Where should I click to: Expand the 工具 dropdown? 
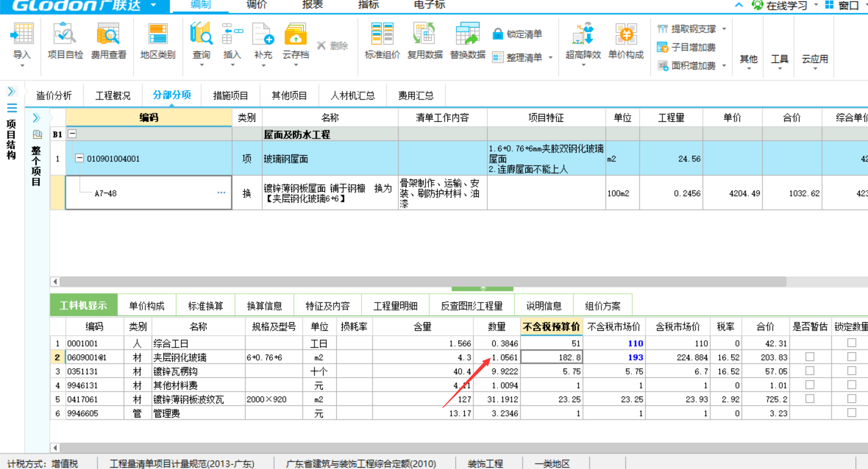point(780,69)
